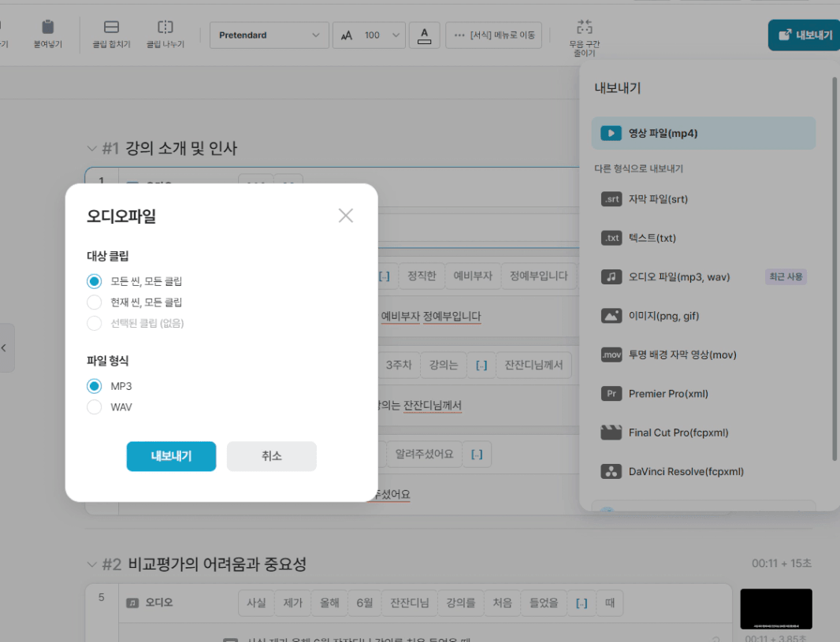The image size is (840, 642).
Task: Click the 취소 cancel button
Action: (271, 456)
